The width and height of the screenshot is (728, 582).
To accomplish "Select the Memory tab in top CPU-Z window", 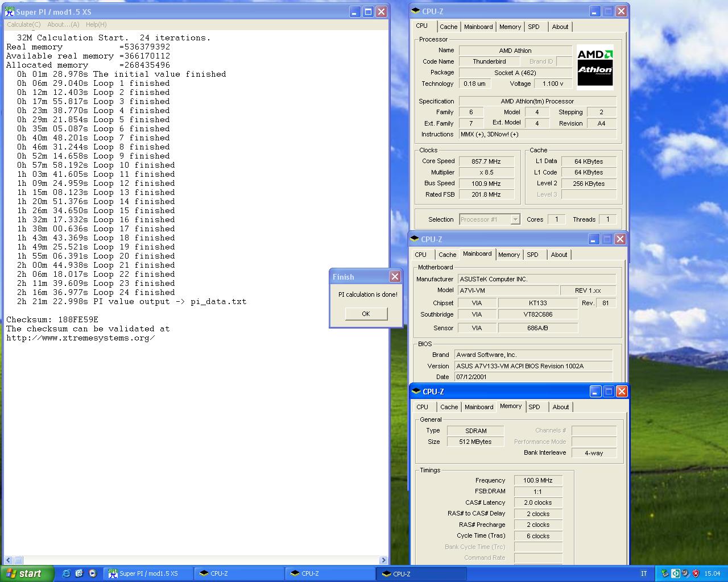I will pos(510,27).
